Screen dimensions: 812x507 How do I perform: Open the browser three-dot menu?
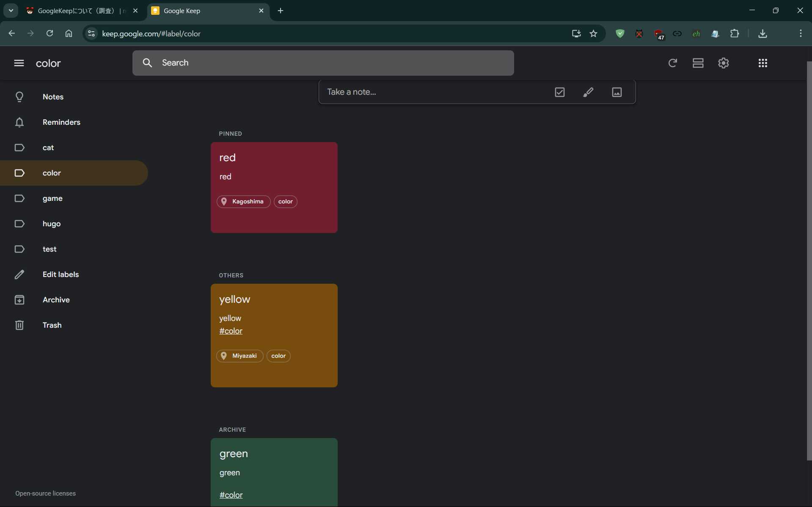801,33
